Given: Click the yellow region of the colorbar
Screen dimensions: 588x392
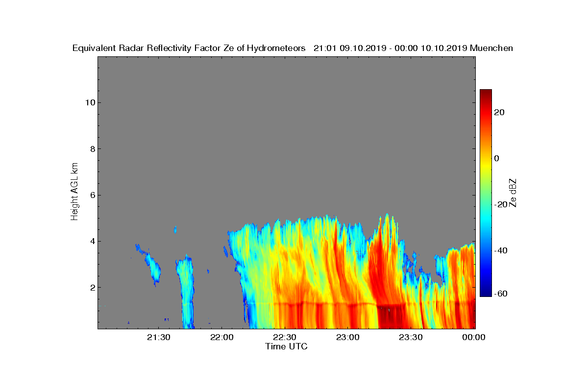Looking at the screenshot, I should tap(486, 166).
